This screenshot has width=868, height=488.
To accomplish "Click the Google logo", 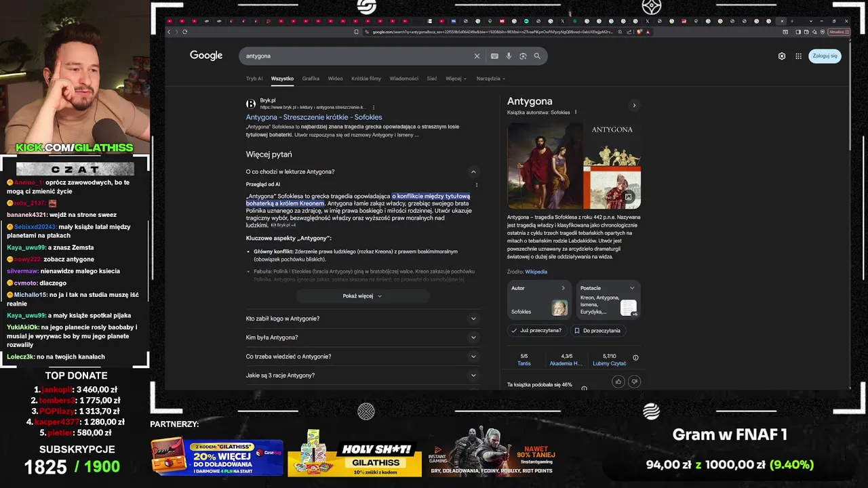I will [x=206, y=56].
